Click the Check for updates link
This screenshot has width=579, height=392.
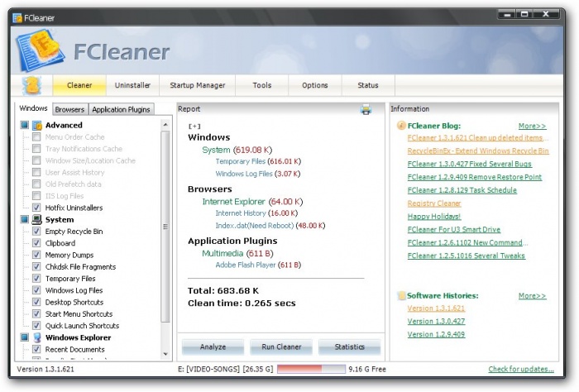point(521,369)
